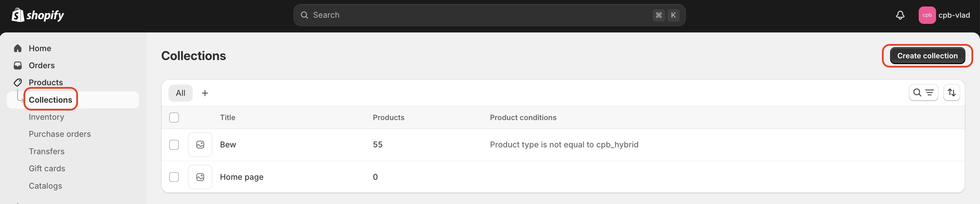
Task: Open Purchase orders in the sidebar
Action: (x=60, y=134)
